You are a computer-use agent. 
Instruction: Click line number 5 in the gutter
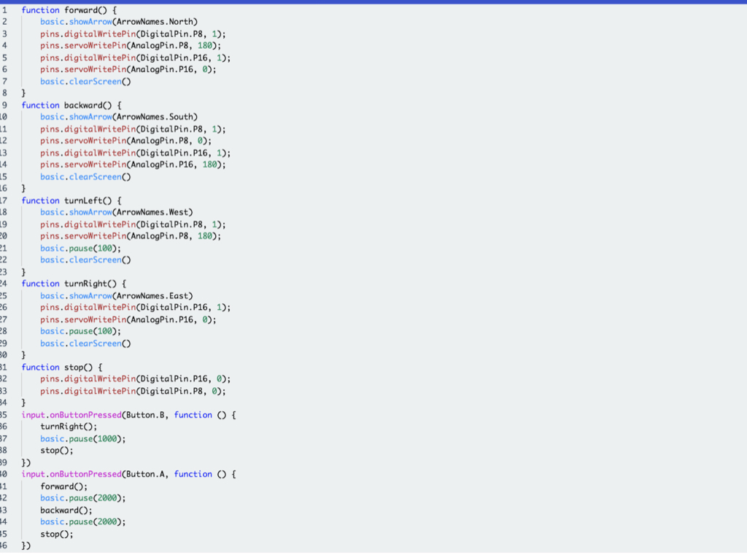pos(5,58)
